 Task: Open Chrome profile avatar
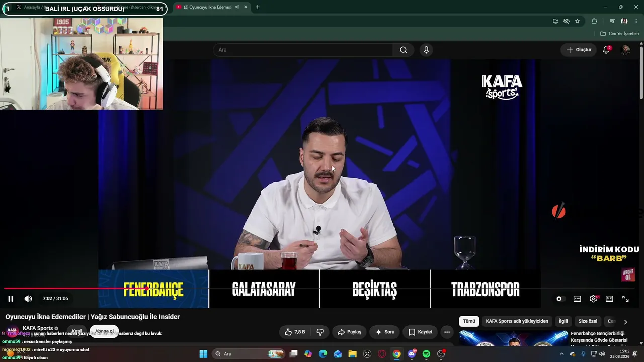point(624,21)
